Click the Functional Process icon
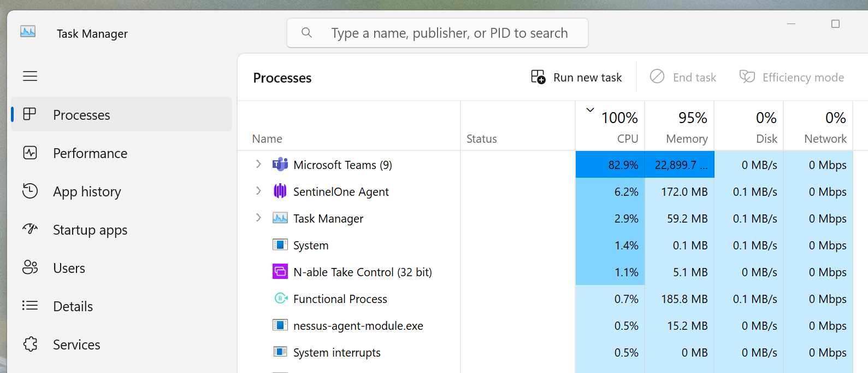The height and width of the screenshot is (373, 868). (x=281, y=298)
